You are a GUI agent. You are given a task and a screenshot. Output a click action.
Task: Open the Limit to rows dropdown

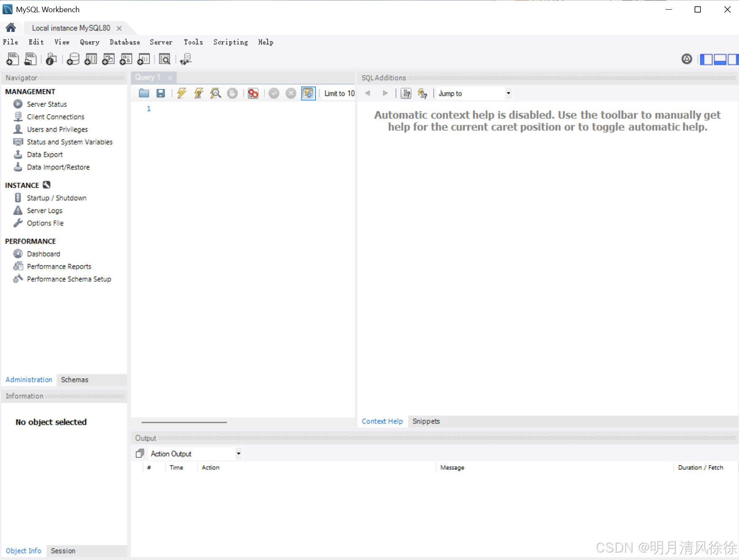pos(339,93)
